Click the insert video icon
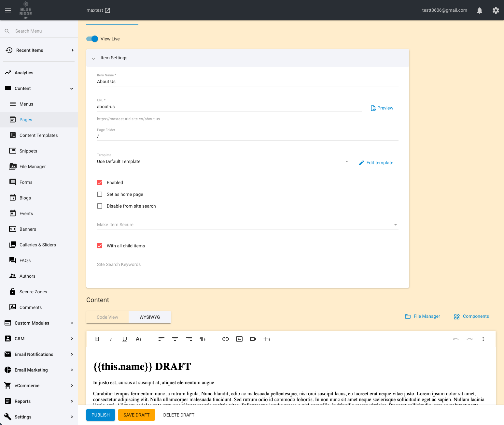 point(253,339)
